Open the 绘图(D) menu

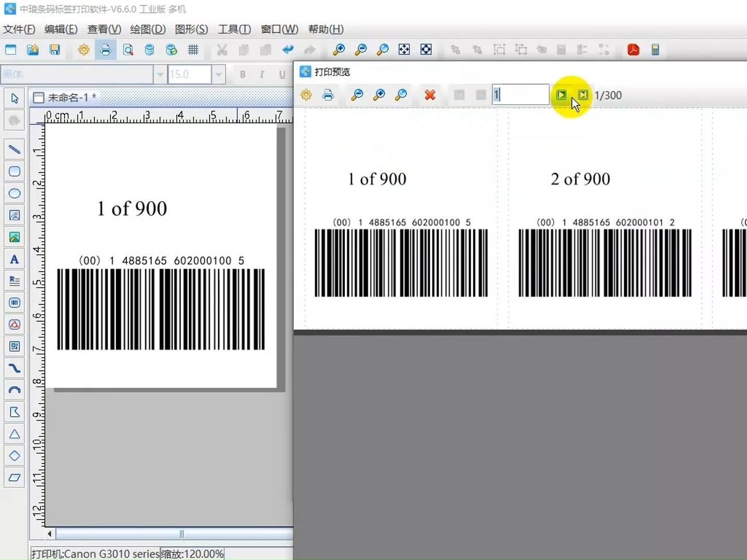[148, 30]
